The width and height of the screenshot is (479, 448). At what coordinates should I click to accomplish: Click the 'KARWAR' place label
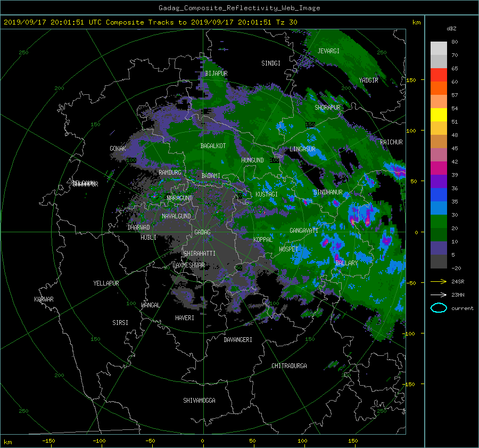tap(44, 299)
